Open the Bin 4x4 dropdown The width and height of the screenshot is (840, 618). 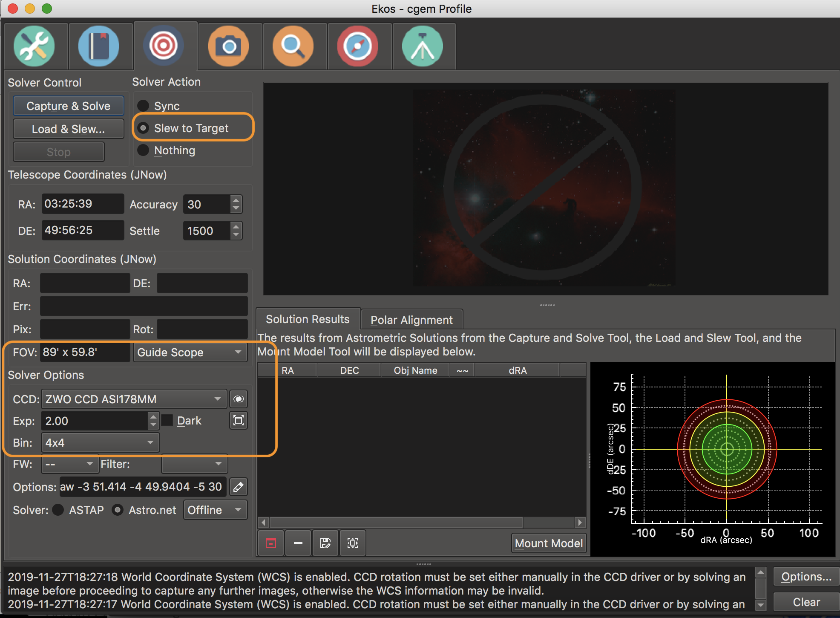point(100,442)
